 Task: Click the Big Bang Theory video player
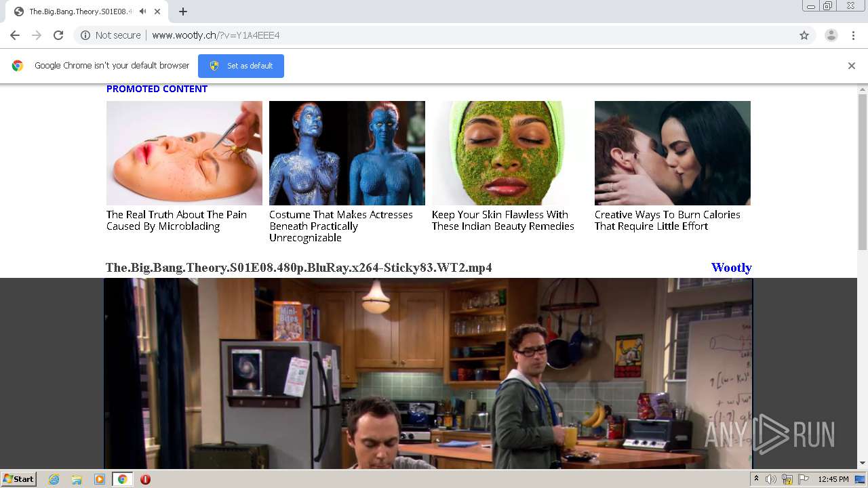[428, 373]
